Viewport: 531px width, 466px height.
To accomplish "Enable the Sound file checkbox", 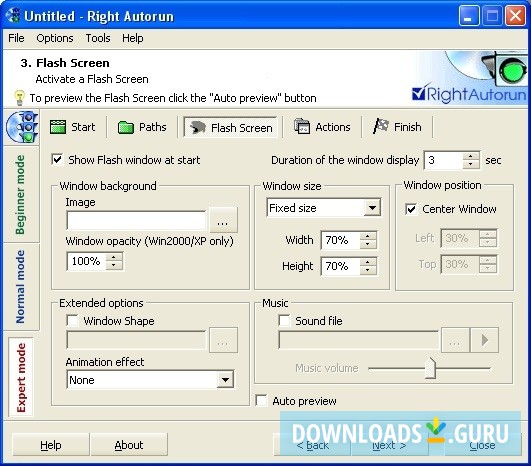I will pos(284,320).
